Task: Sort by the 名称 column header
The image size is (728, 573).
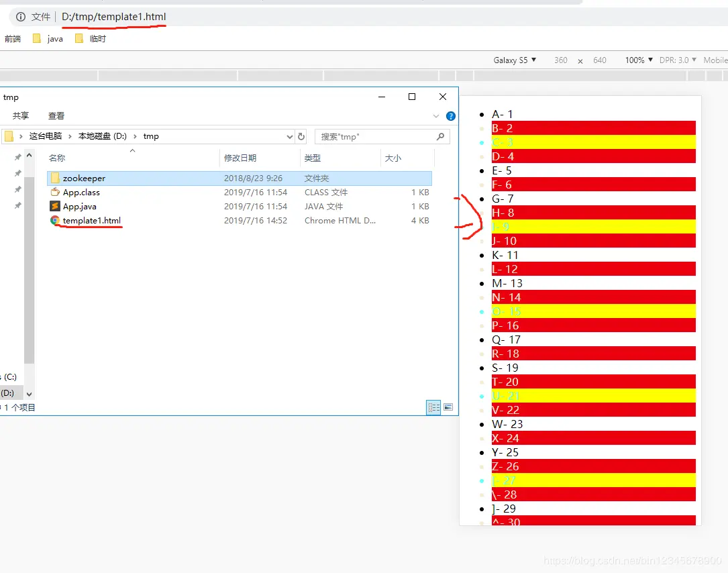Action: pos(57,158)
